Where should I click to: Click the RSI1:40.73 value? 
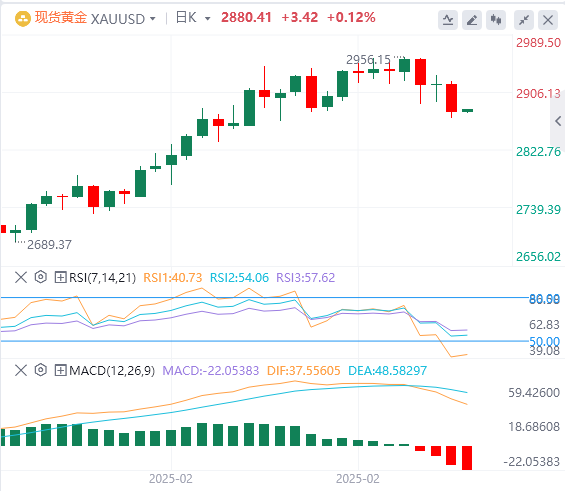[x=173, y=278]
